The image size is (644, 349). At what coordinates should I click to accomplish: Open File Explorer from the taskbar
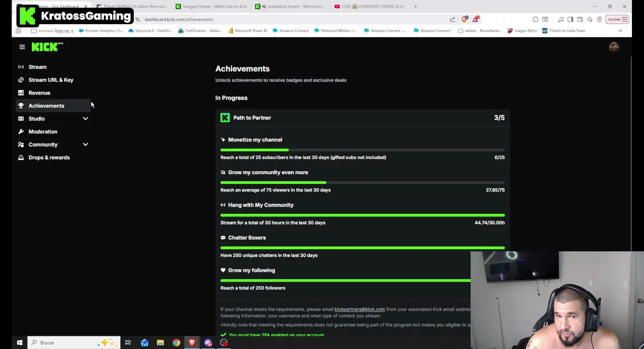[x=160, y=343]
